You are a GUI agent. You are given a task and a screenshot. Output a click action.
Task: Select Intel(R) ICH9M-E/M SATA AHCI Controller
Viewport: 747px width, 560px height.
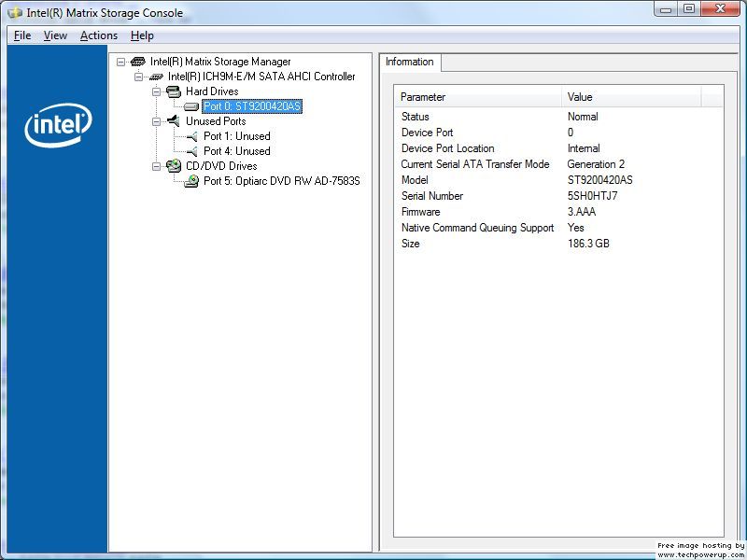tap(261, 77)
